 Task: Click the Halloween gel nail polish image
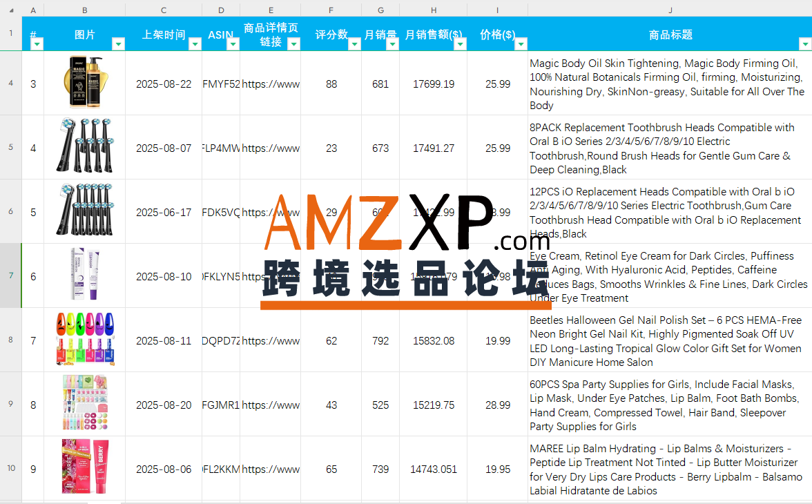[84, 340]
